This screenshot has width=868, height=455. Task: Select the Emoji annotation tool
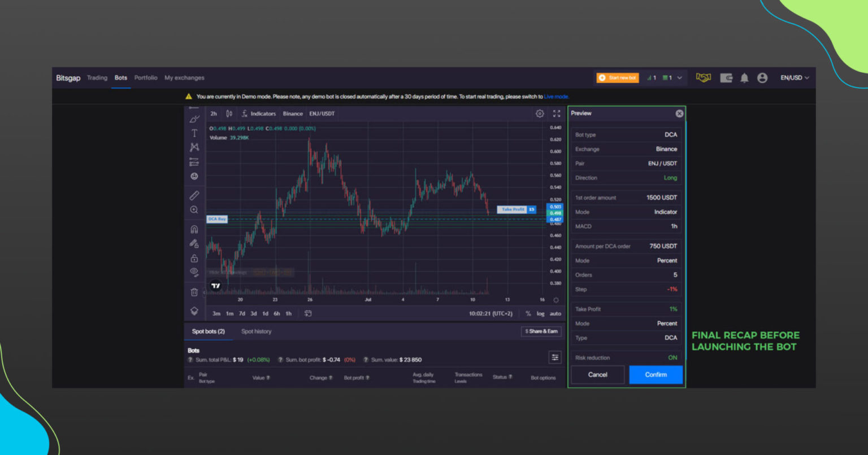[194, 176]
